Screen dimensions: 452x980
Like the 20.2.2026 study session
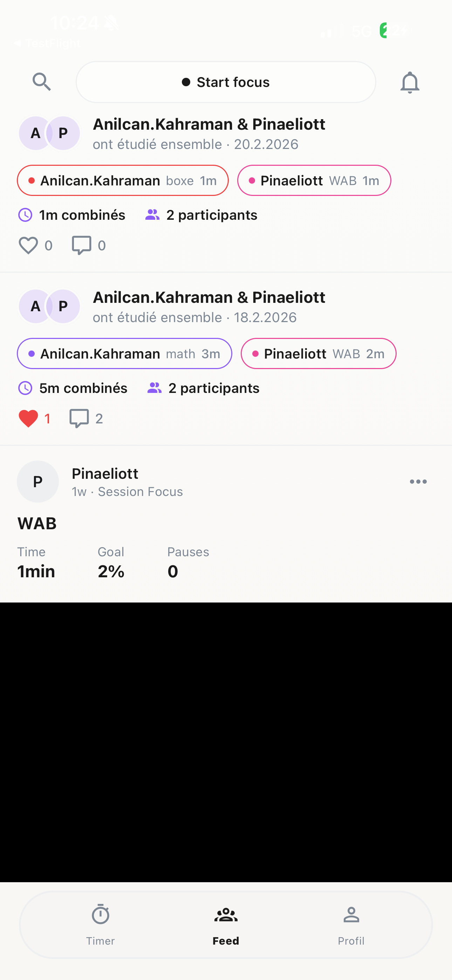28,245
